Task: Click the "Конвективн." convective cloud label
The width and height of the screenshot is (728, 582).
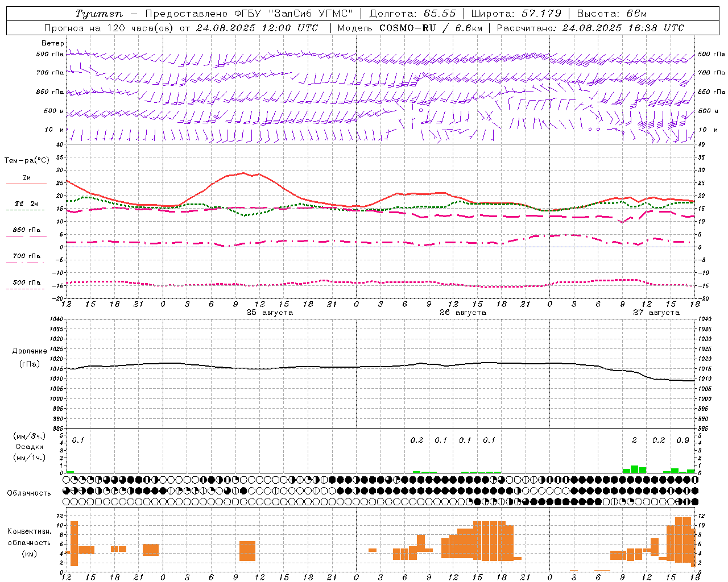Action: [30, 531]
